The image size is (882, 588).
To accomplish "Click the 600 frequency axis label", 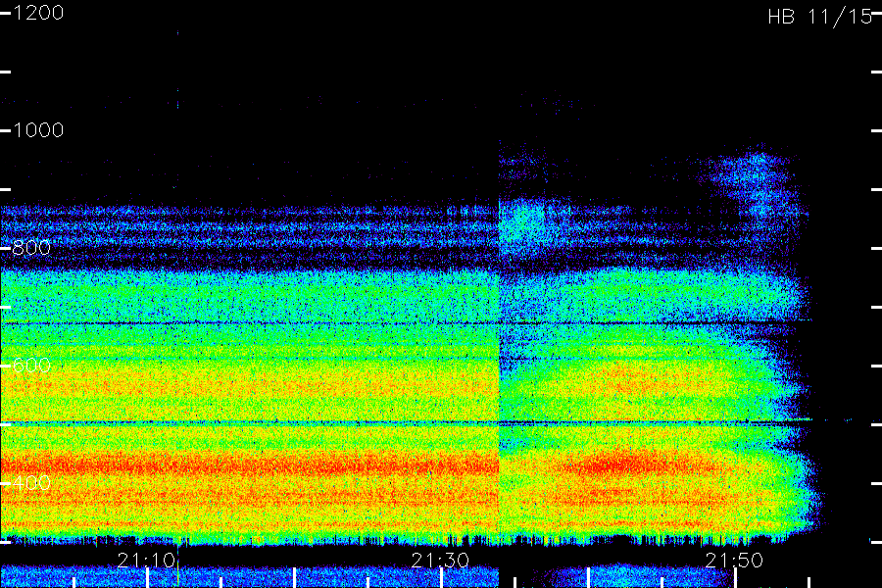I will point(31,366).
